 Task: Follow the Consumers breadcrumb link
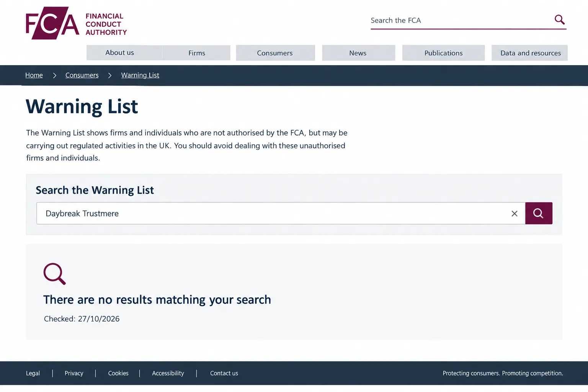click(x=82, y=75)
